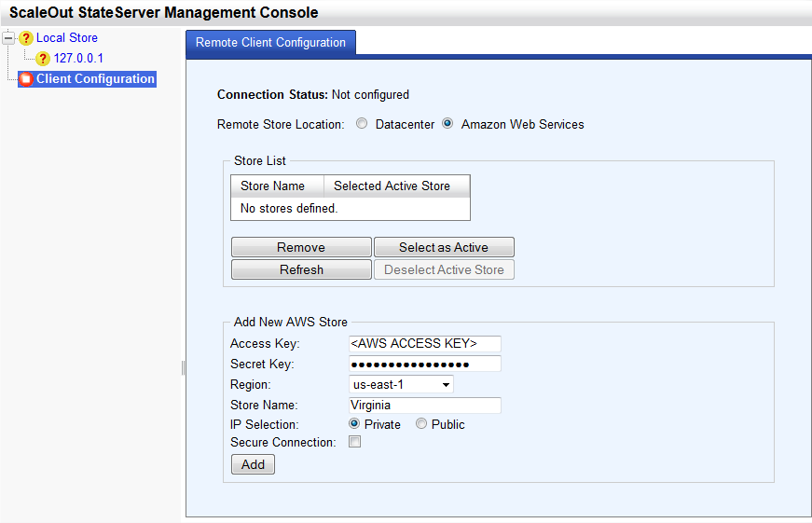Select the 127.0.0.1 host node

pos(78,58)
